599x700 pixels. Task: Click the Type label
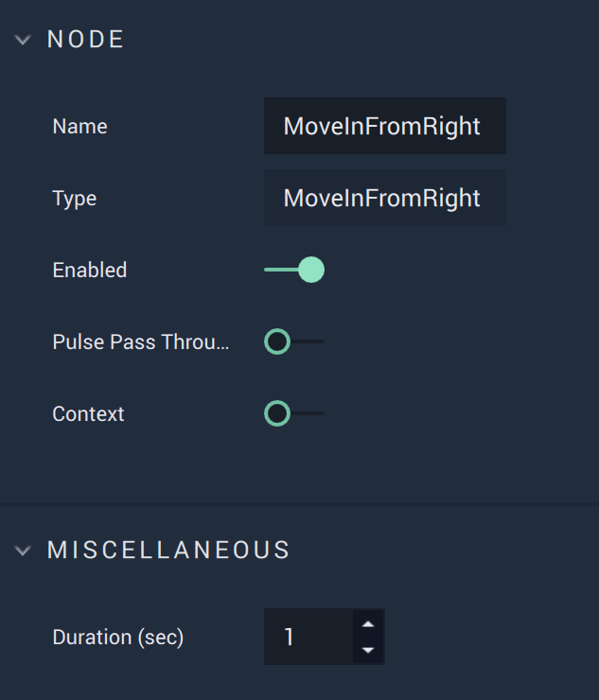coord(75,199)
